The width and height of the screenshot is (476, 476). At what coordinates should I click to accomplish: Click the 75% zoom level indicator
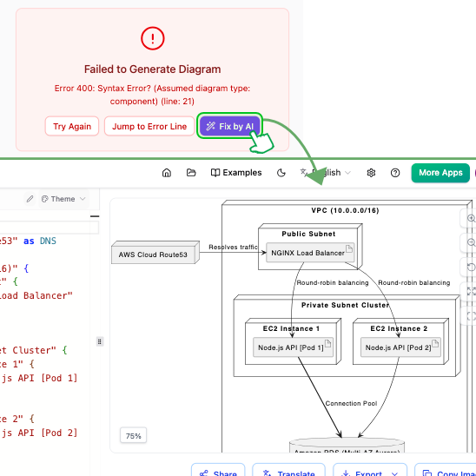click(x=133, y=436)
